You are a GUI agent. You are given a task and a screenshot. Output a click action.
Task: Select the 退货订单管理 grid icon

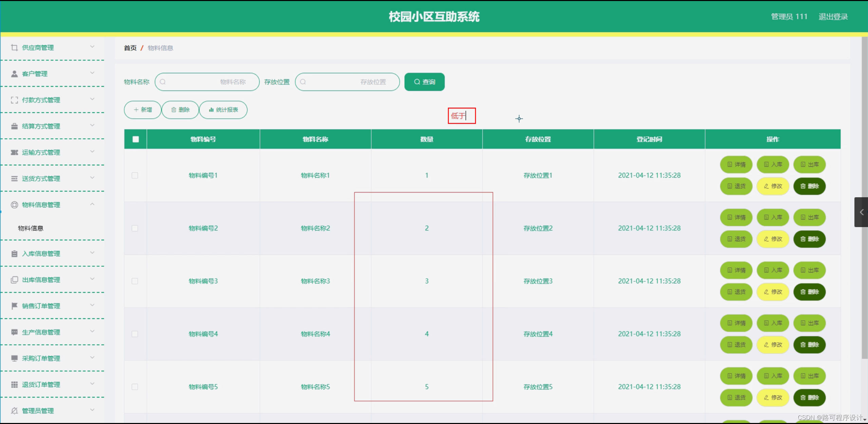pos(14,384)
